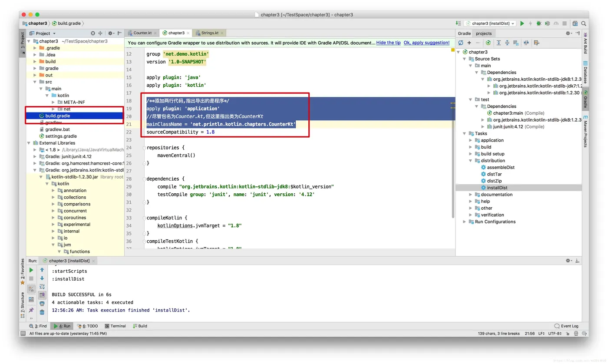Click Run with Coverage icon in top toolbar

coord(547,23)
